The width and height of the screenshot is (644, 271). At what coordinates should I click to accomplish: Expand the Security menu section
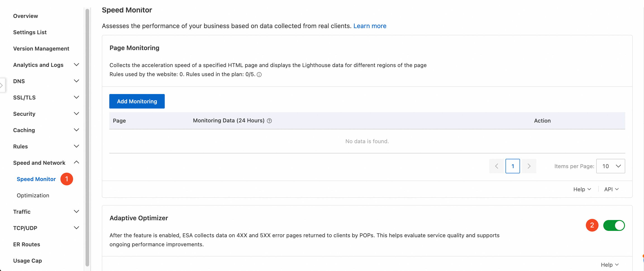(76, 114)
